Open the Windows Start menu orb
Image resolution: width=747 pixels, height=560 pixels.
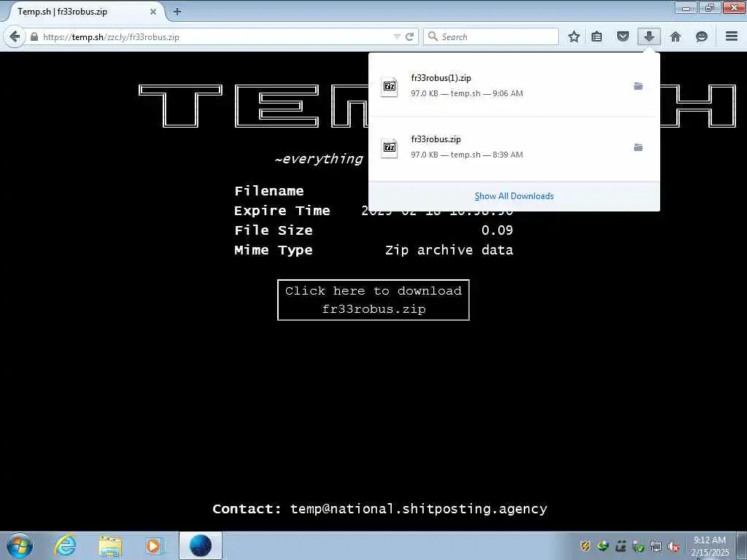pos(20,545)
